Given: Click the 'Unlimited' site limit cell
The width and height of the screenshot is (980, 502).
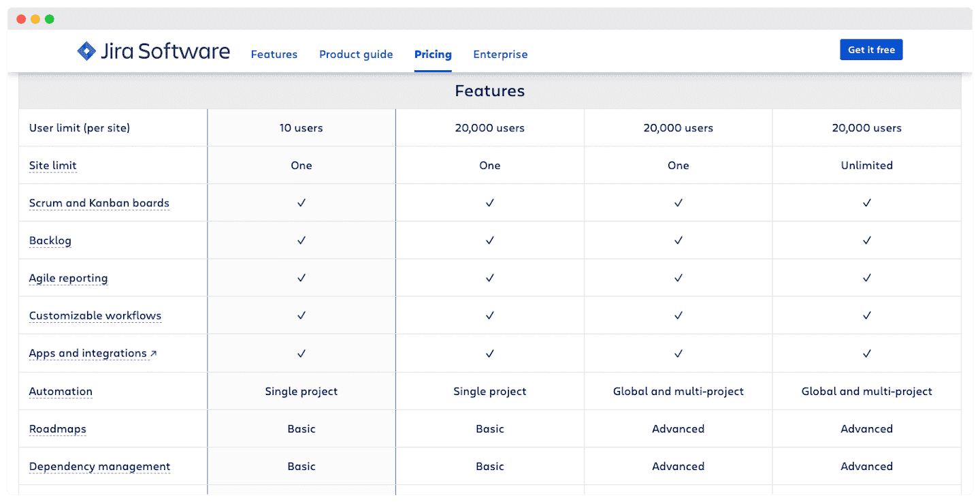Looking at the screenshot, I should pyautogui.click(x=867, y=166).
